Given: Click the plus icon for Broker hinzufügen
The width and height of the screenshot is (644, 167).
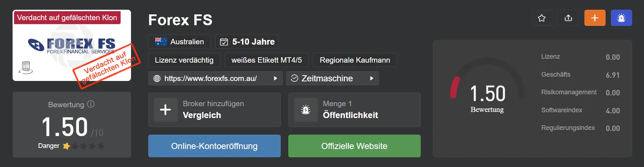Looking at the screenshot, I should tap(165, 109).
